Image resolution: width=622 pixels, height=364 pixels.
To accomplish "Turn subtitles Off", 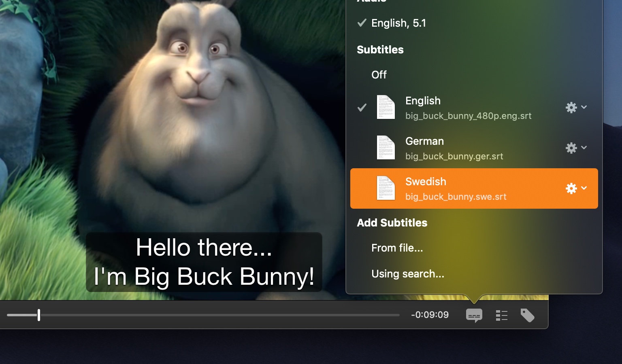I will click(474, 75).
